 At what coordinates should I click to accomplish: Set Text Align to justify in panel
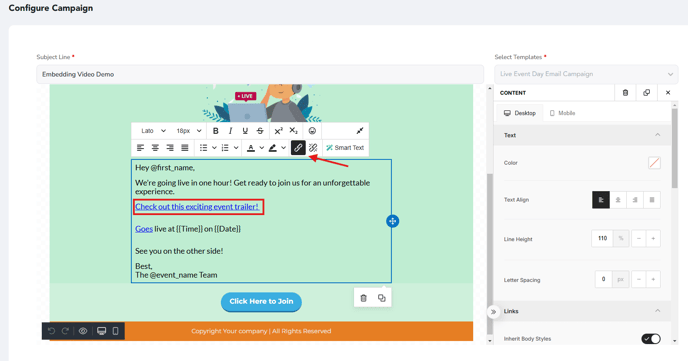click(x=652, y=200)
